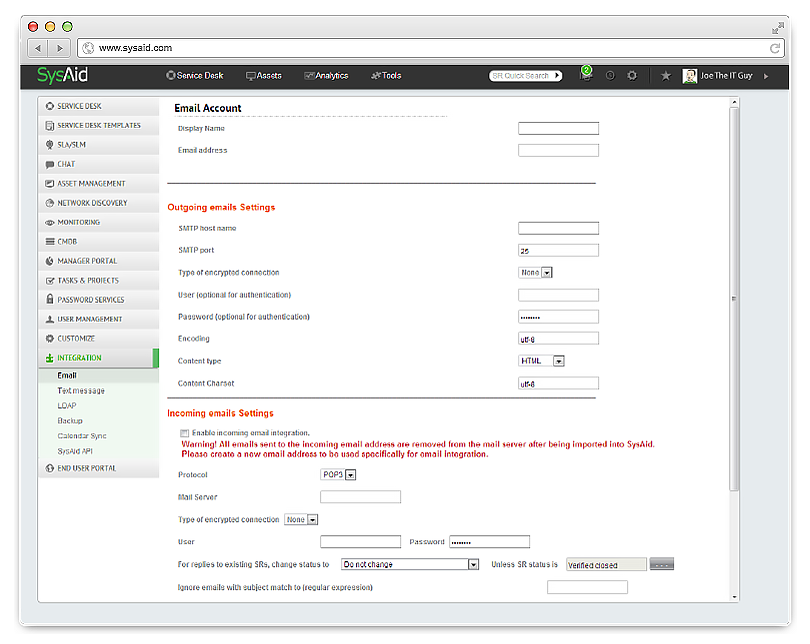This screenshot has height=644, width=810.
Task: Click the ellipsis button beside Verified closed
Action: 662,564
